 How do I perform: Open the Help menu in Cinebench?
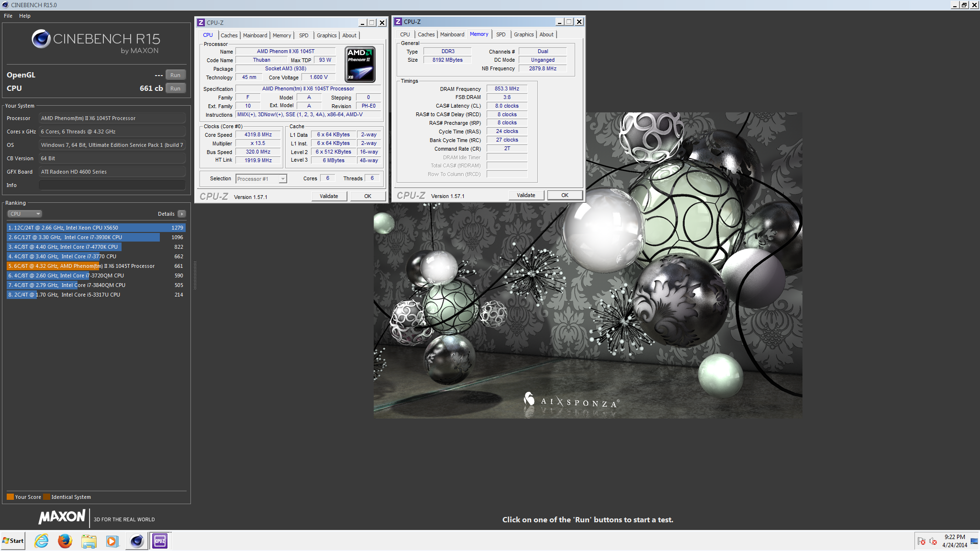pos(25,16)
